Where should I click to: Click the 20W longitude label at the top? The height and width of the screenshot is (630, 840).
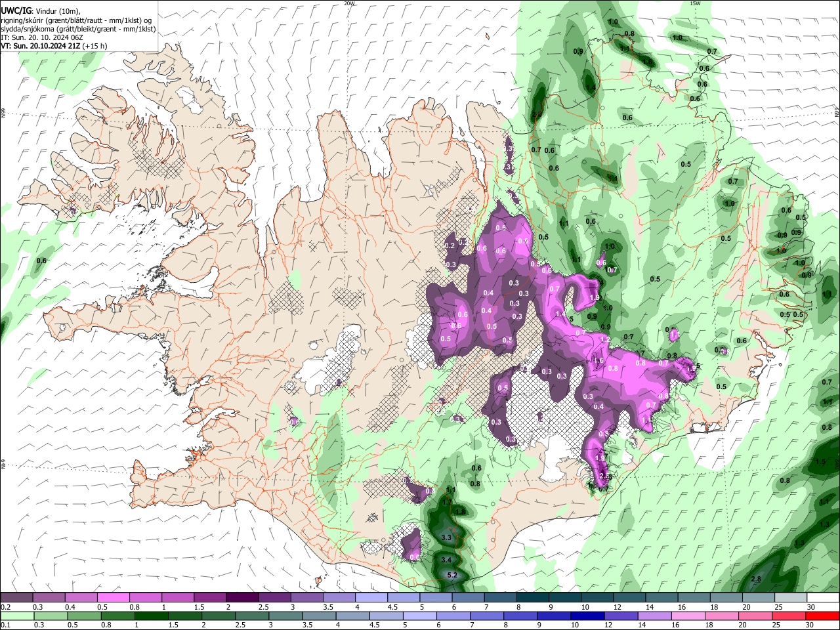(x=349, y=3)
